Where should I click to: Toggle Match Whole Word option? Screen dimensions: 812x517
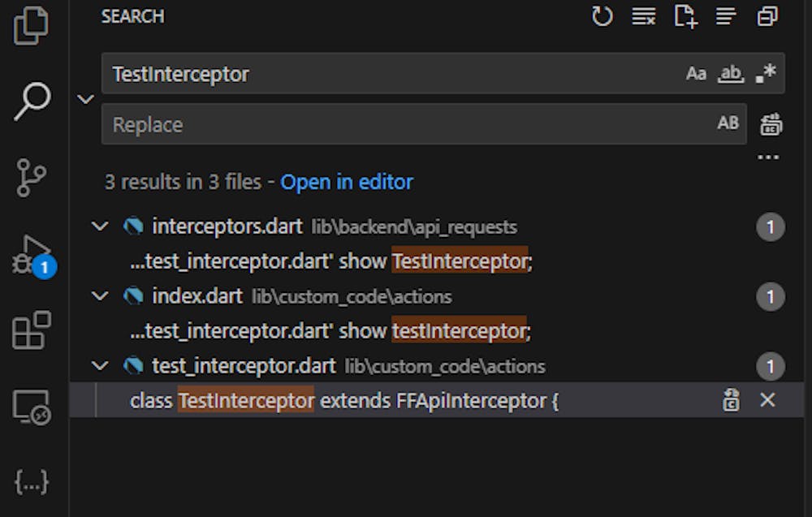point(731,74)
